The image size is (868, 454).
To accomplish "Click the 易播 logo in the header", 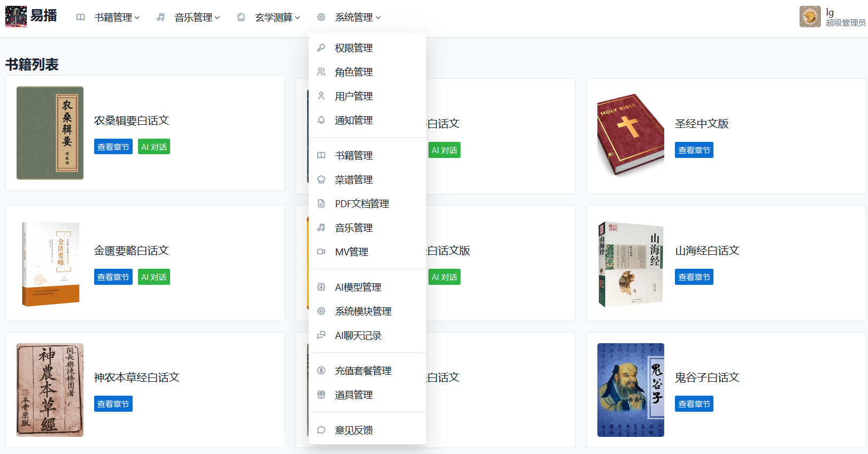I will [x=31, y=17].
